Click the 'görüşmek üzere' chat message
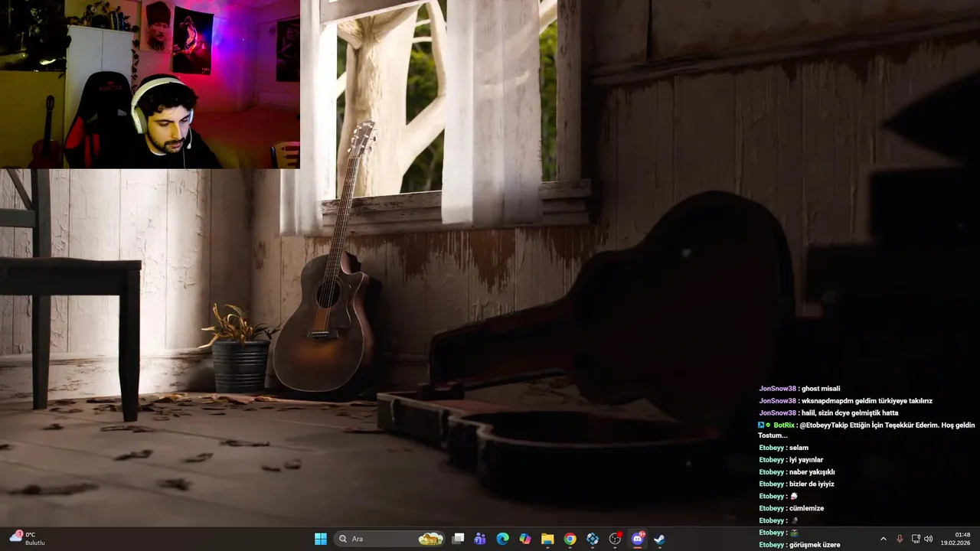980x551 pixels. (x=799, y=545)
